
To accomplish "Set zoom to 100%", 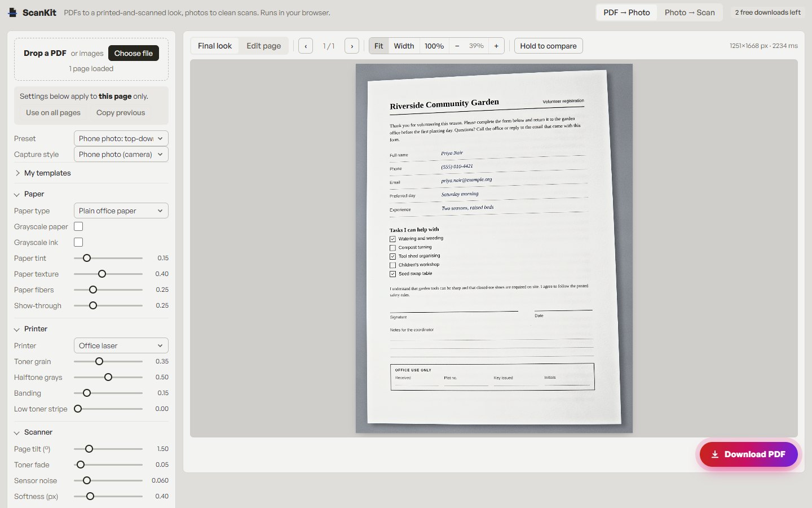I will [434, 46].
